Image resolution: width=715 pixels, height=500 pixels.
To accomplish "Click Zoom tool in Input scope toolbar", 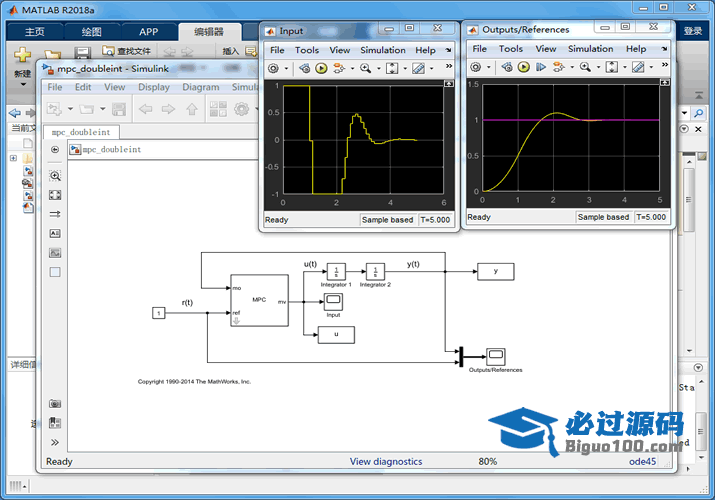I will [365, 68].
